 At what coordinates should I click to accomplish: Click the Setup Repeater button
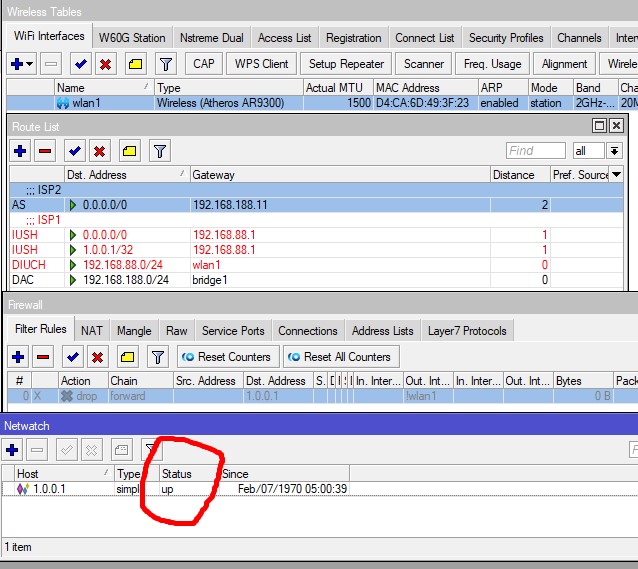coord(346,64)
